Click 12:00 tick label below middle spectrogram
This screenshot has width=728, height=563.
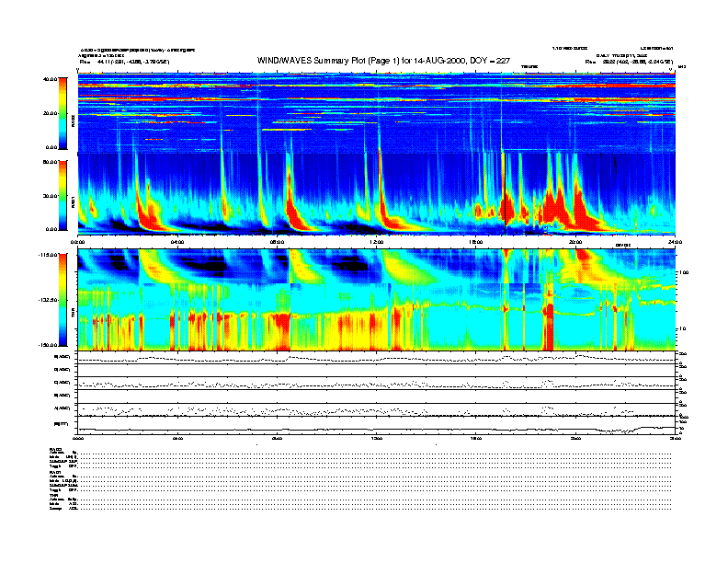[x=377, y=241]
